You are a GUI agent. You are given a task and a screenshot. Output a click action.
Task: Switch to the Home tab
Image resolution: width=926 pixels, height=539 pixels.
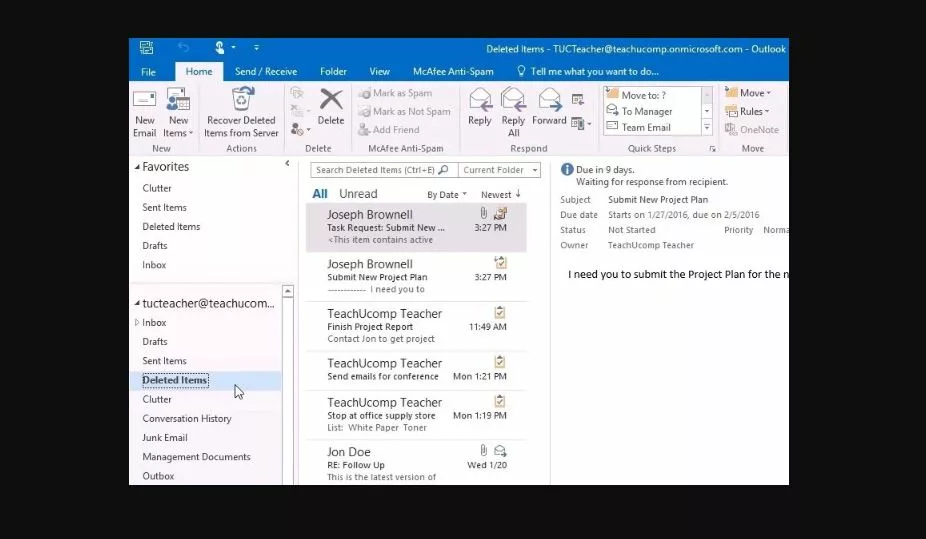(x=199, y=71)
